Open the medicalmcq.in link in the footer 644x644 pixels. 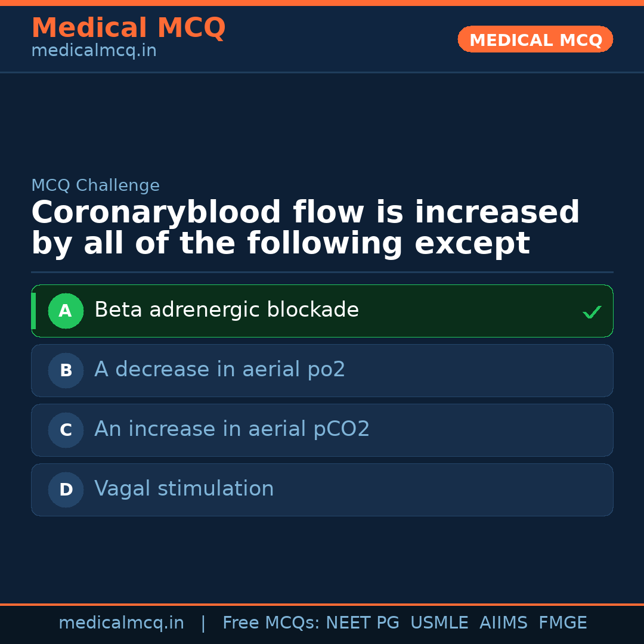pyautogui.click(x=121, y=623)
